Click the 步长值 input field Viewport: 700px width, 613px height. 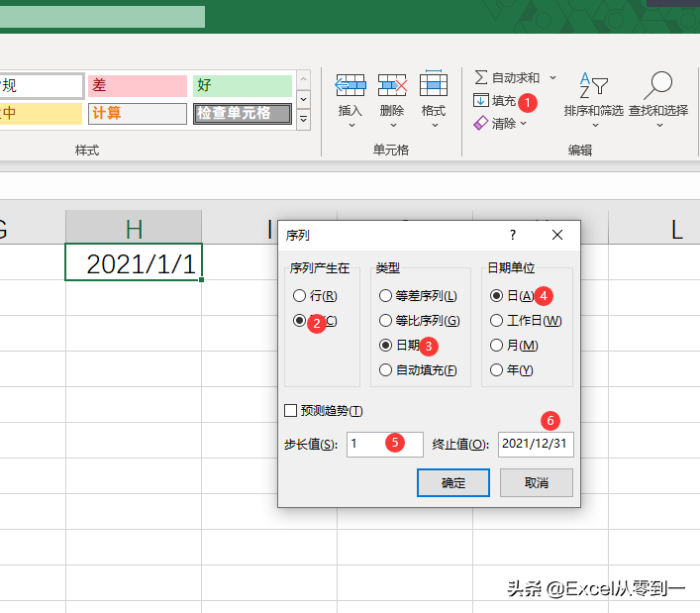tap(385, 445)
